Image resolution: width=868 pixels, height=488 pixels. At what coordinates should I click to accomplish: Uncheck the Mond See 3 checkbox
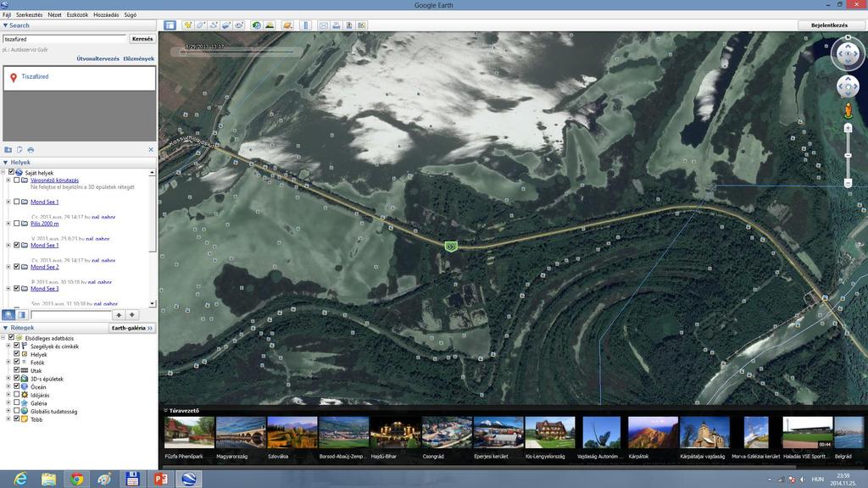click(x=17, y=288)
